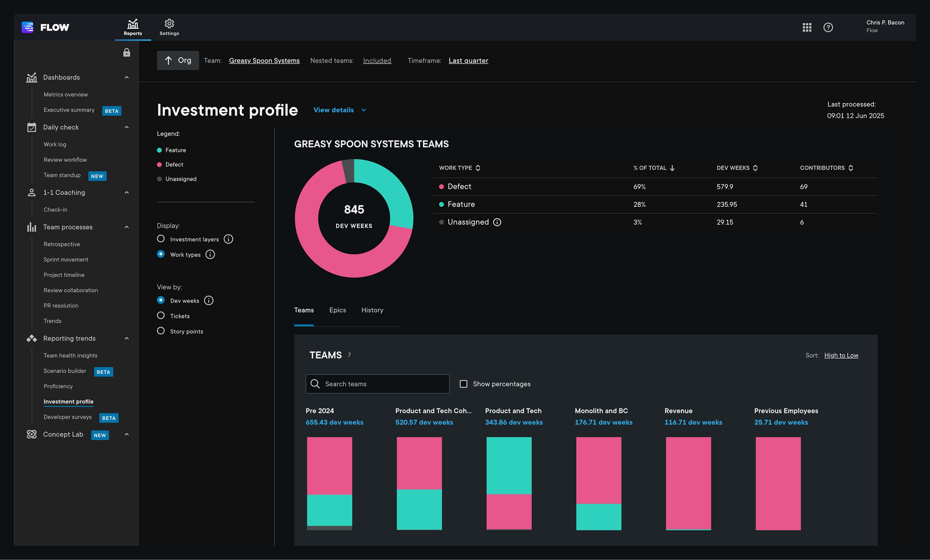
Task: Switch to the Epics tab
Action: pyautogui.click(x=337, y=310)
